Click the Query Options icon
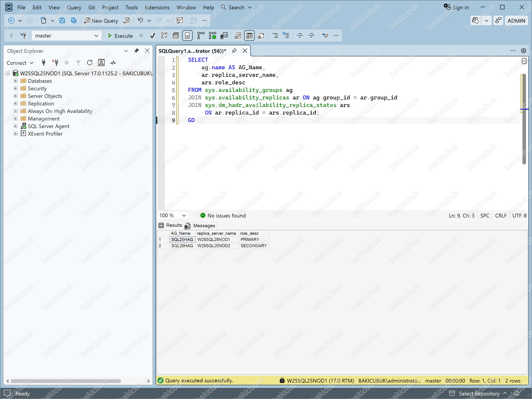 coord(176,36)
